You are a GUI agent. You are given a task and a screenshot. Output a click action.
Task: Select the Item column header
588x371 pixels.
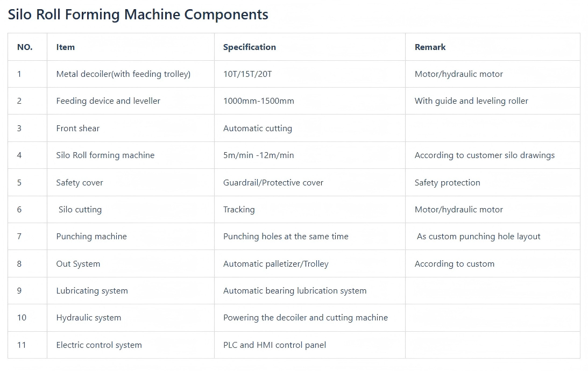click(x=66, y=47)
